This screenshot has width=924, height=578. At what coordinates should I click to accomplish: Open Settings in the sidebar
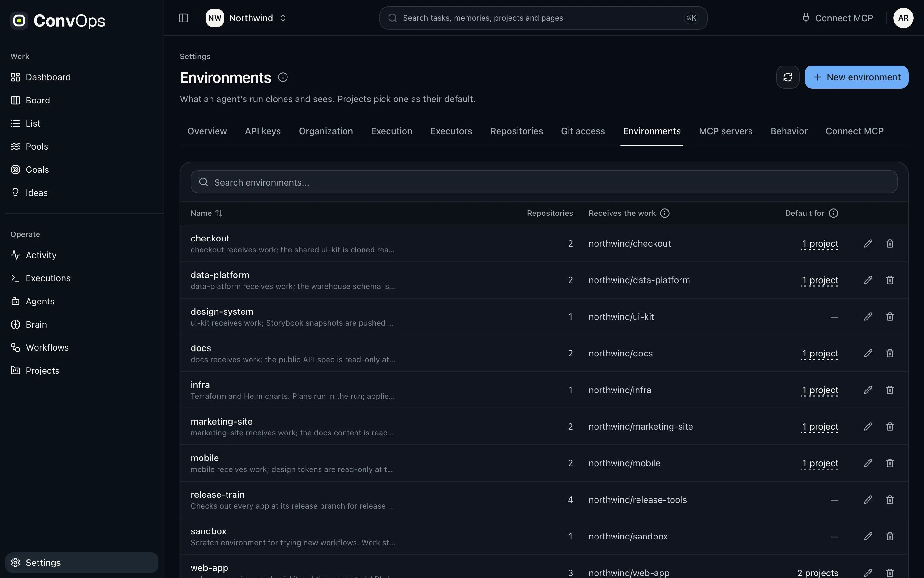(x=82, y=562)
